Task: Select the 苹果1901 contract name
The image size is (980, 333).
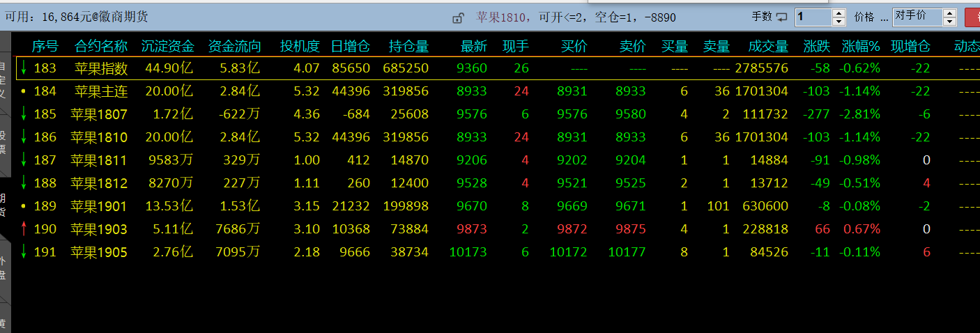Action: point(99,206)
